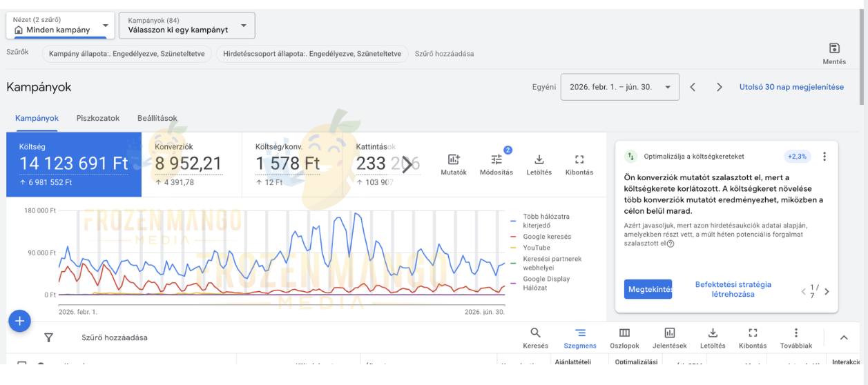Show previous recommendation card arrow

click(803, 292)
